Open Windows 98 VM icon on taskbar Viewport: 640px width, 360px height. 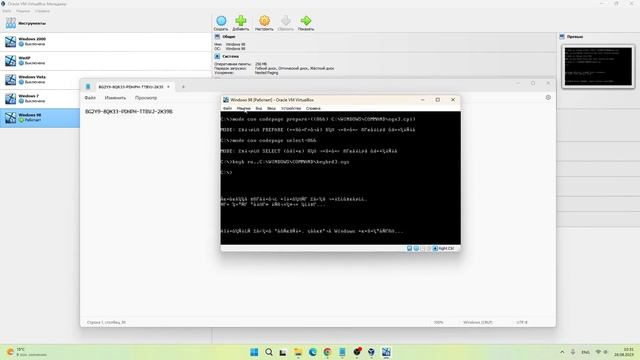tap(386, 352)
